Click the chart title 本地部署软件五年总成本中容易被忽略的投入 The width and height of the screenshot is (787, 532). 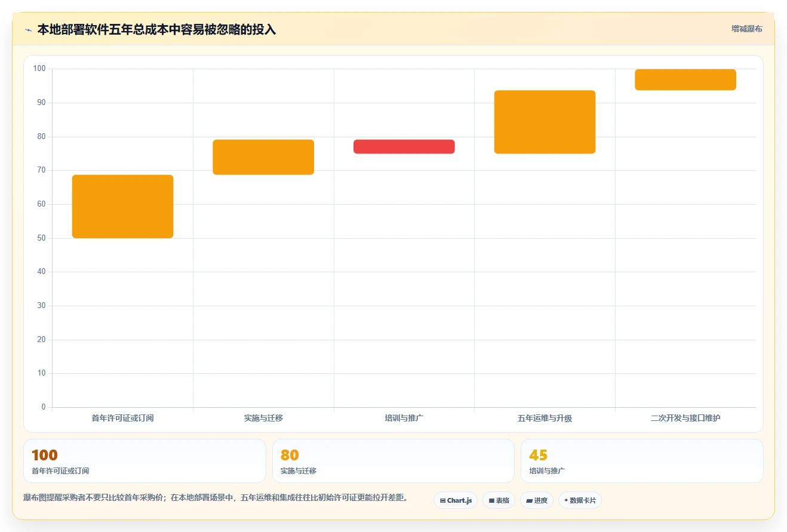click(x=156, y=29)
